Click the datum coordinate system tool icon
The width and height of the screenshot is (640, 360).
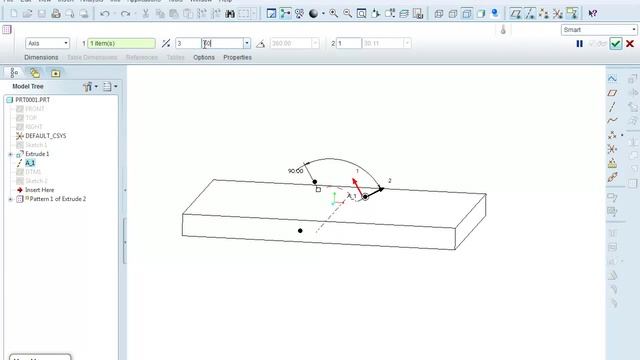[x=612, y=149]
